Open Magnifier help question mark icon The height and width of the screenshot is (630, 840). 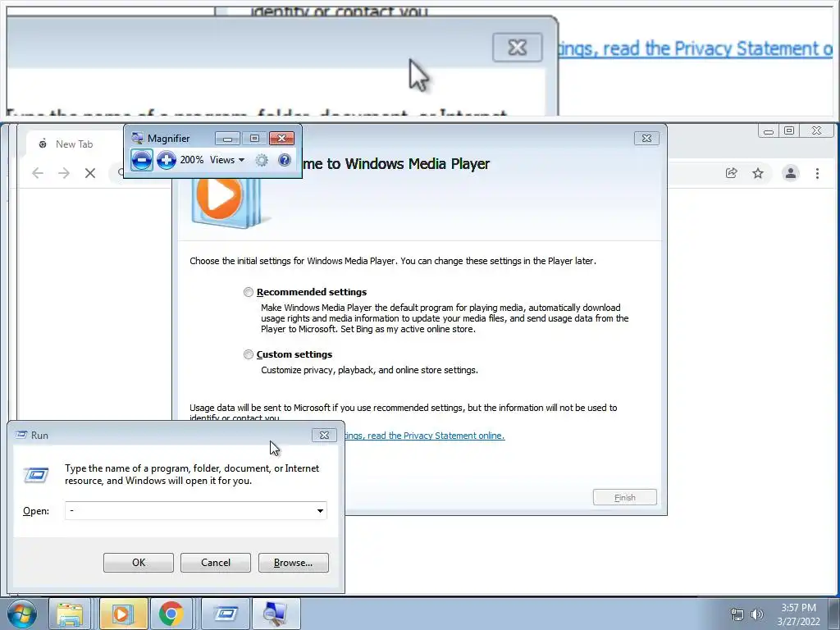coord(285,160)
